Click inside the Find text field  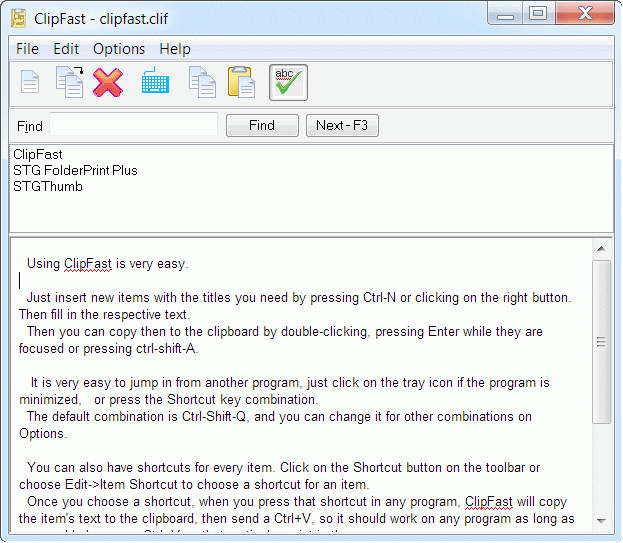pyautogui.click(x=134, y=126)
